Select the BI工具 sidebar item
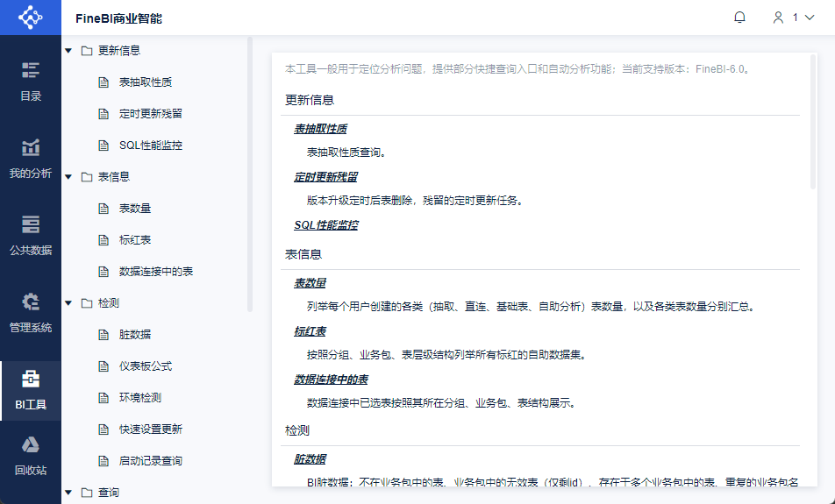This screenshot has height=504, width=835. click(x=31, y=391)
